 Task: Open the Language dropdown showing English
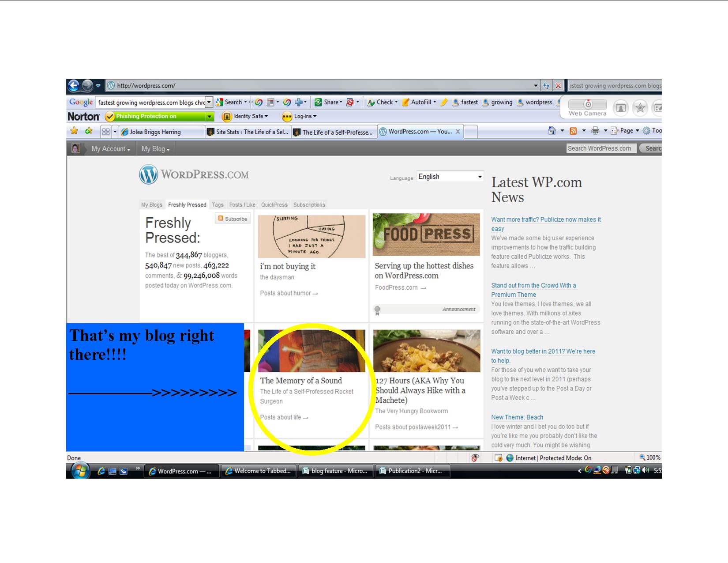[450, 177]
